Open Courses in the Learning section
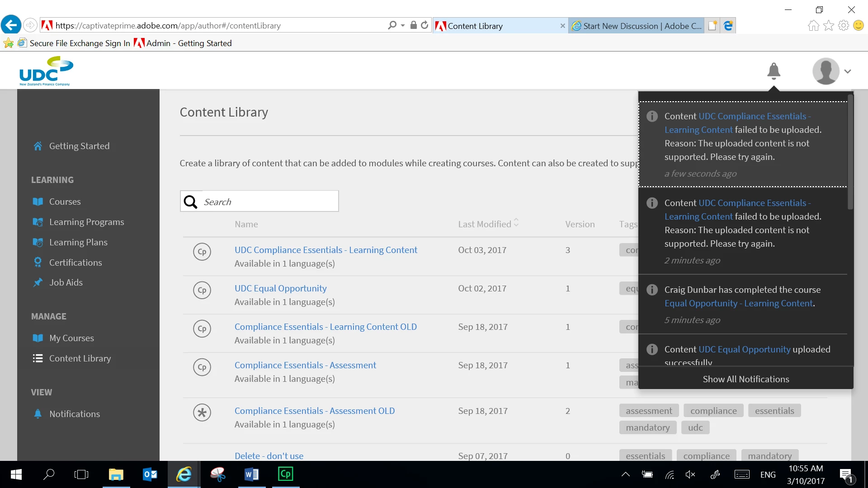Image resolution: width=868 pixels, height=488 pixels. [65, 202]
